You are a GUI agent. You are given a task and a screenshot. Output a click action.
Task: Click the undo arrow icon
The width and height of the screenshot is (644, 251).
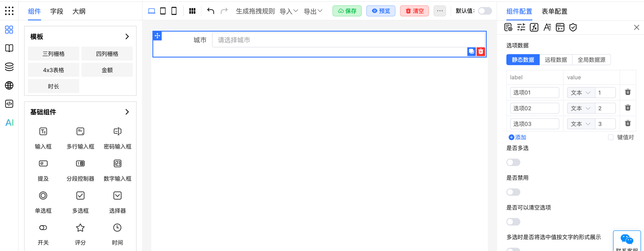click(211, 11)
